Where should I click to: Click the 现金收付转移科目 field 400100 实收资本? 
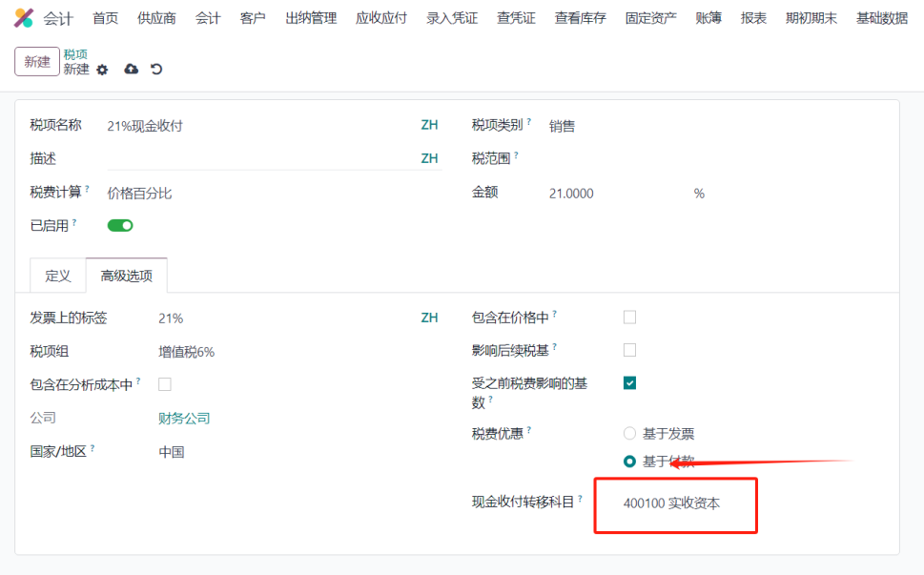click(x=672, y=503)
